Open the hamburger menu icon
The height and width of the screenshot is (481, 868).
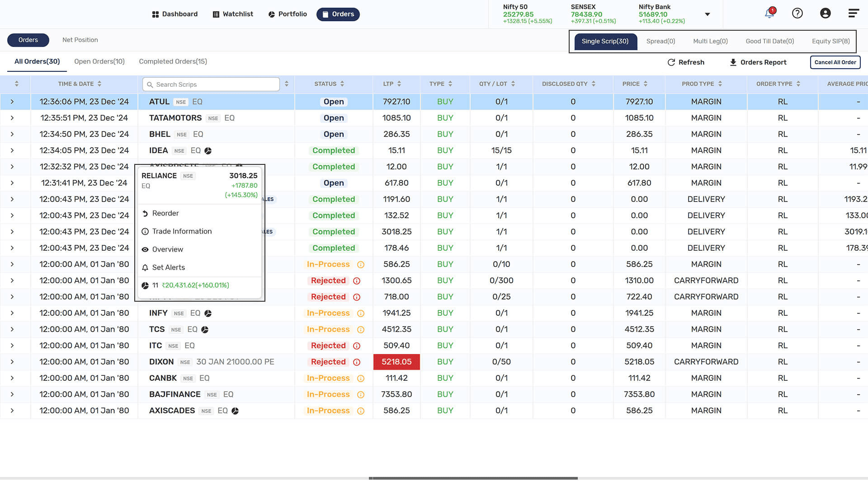pos(854,14)
